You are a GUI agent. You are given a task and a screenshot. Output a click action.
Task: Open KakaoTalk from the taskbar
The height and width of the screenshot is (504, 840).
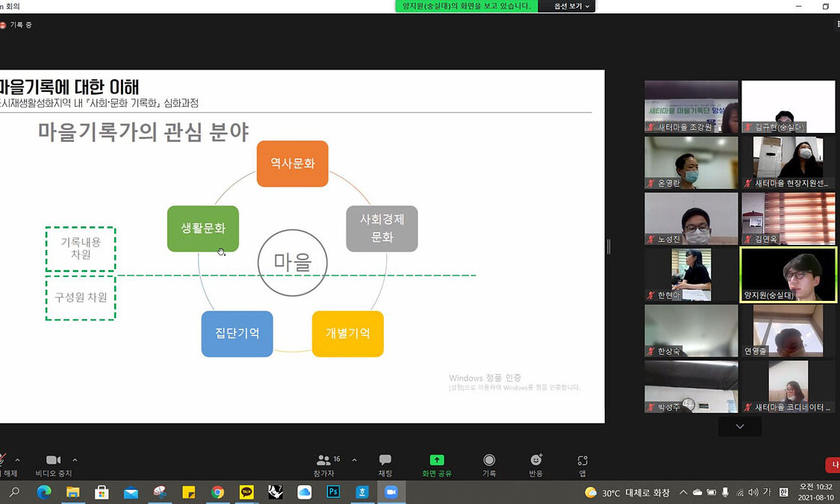tap(246, 492)
